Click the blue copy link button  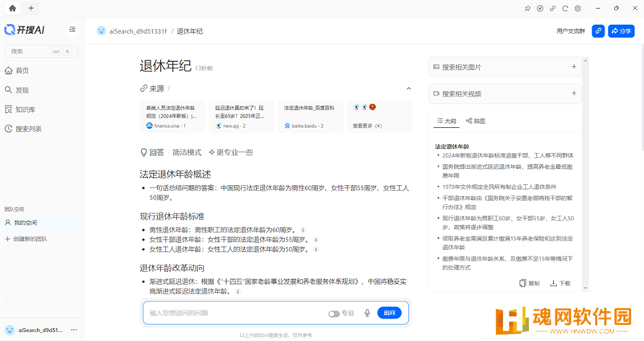click(x=598, y=31)
